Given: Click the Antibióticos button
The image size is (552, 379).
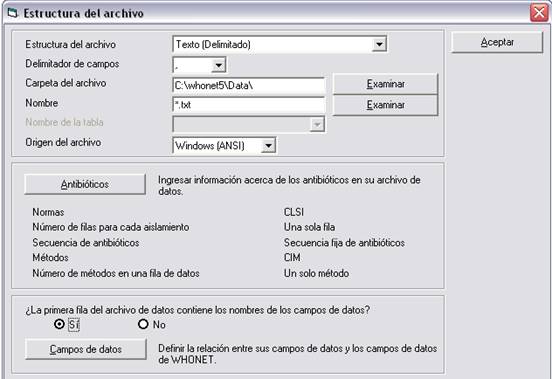Looking at the screenshot, I should [x=85, y=184].
